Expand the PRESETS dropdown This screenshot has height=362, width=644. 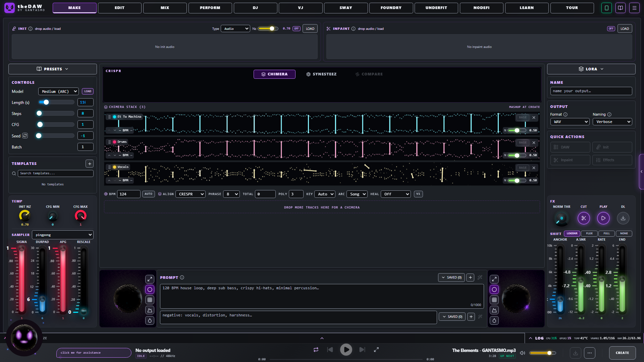pos(53,69)
